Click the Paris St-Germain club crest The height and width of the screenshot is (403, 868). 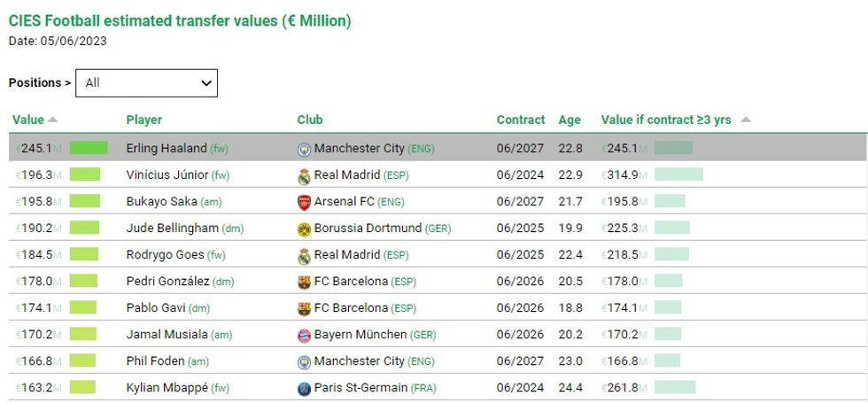point(305,388)
